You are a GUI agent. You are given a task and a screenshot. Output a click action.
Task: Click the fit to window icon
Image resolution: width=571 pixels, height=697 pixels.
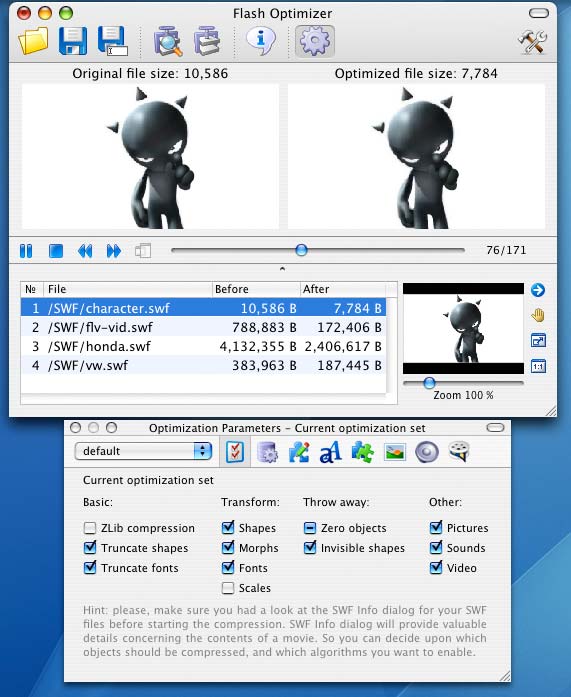(538, 341)
